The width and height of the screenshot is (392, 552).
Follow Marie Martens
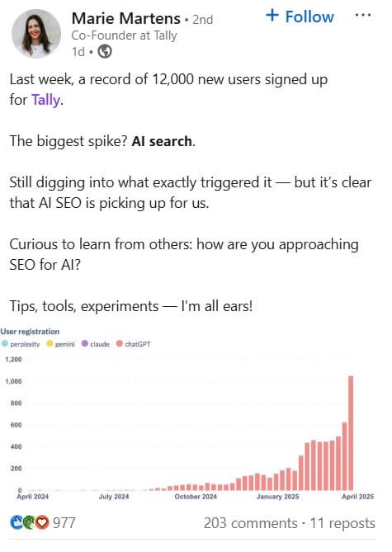(300, 17)
